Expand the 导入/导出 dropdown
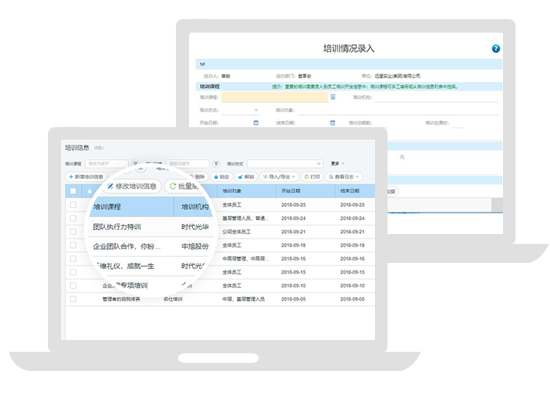 point(279,177)
